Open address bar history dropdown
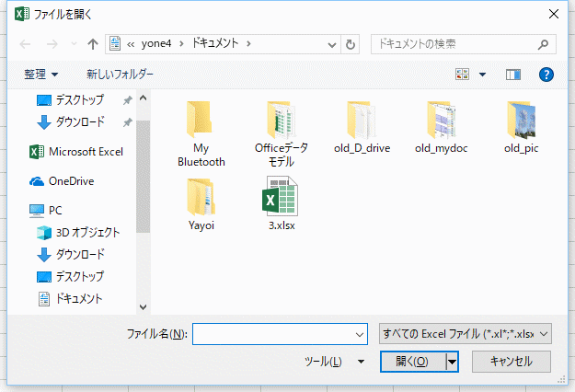575x392 pixels. 332,45
